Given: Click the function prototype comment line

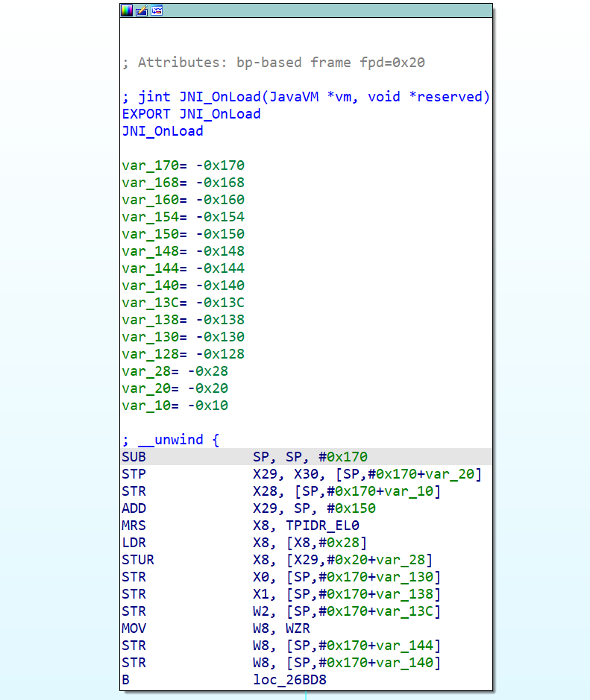Looking at the screenshot, I should pyautogui.click(x=306, y=97).
